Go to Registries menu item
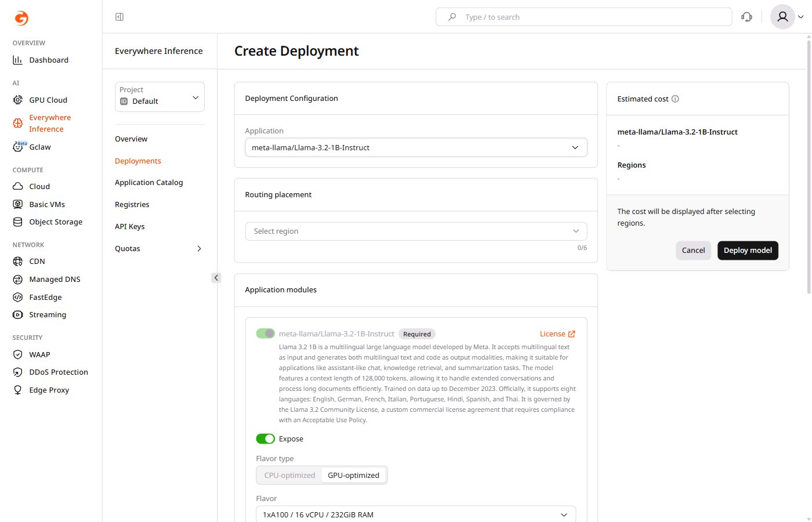This screenshot has height=522, width=812. 132,204
